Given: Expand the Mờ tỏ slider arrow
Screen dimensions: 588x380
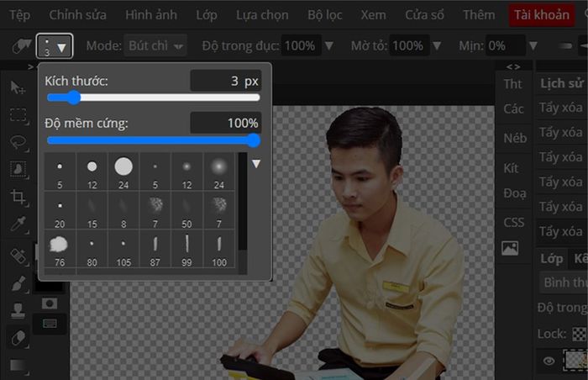Looking at the screenshot, I should (437, 45).
